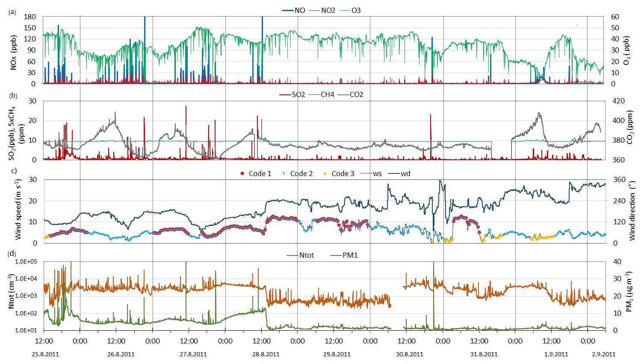
Task: Click the blue Code 2 legend marker
Action: (x=284, y=173)
